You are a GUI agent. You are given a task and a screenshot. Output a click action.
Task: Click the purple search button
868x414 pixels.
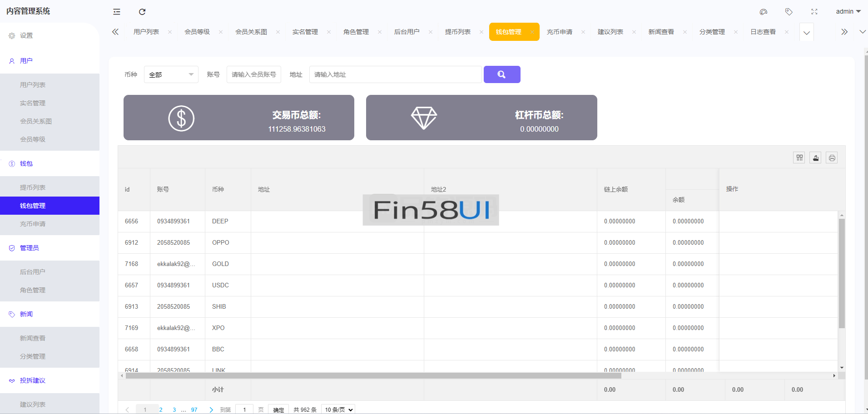(501, 74)
